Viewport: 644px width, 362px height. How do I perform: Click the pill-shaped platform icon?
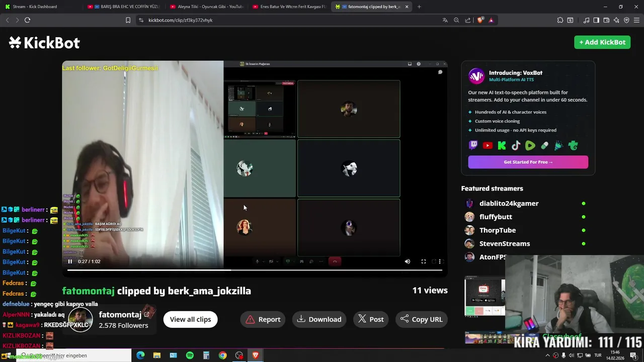coord(544,146)
